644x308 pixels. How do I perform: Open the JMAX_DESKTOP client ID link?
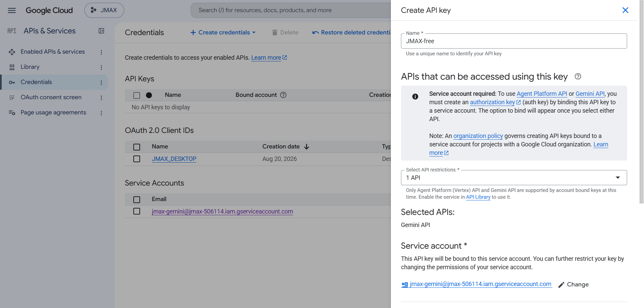point(174,159)
